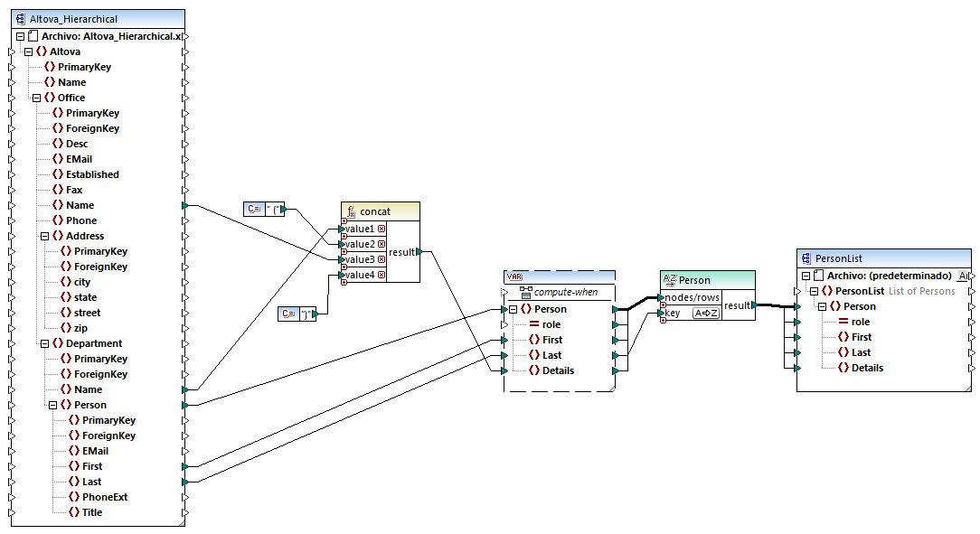Toggle the A⇨Z sort order button
Screen dimensions: 980x534
705,313
